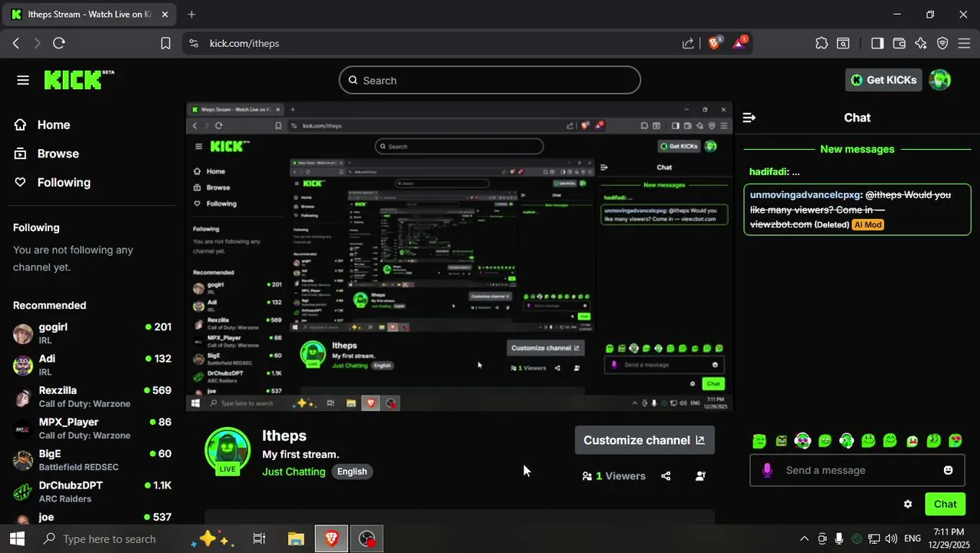Open Brave Rewards triangle icon
This screenshot has height=553, width=980.
(x=739, y=43)
